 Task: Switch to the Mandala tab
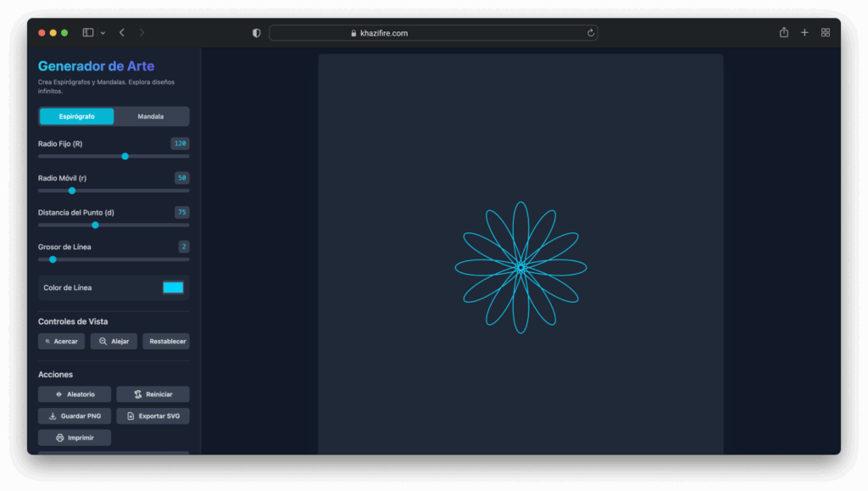point(151,116)
